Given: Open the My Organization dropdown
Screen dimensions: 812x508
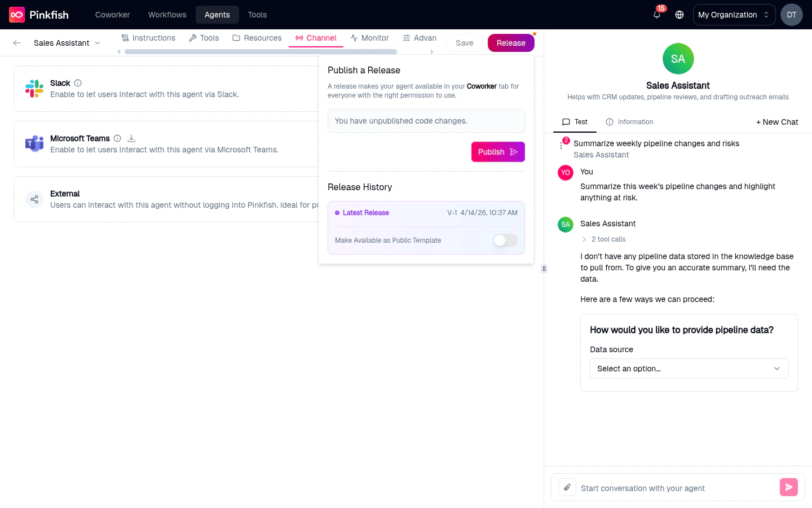Looking at the screenshot, I should tap(734, 15).
